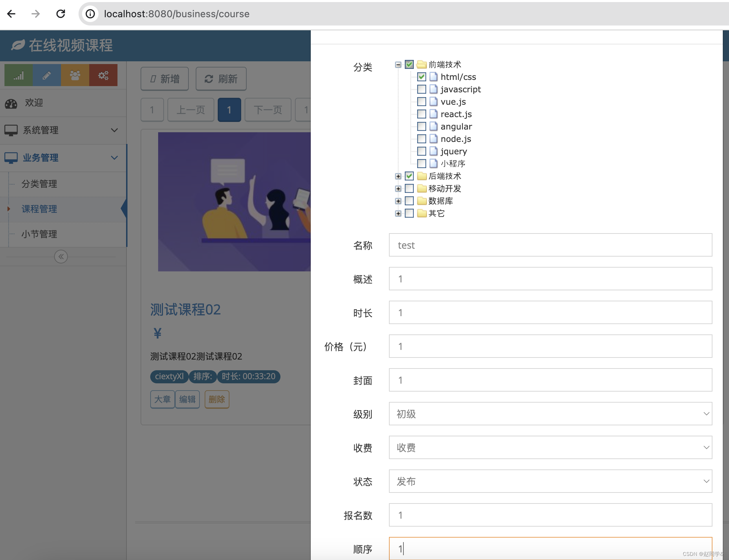729x560 pixels.
Task: Click the orange users shortcut icon
Action: [x=75, y=75]
